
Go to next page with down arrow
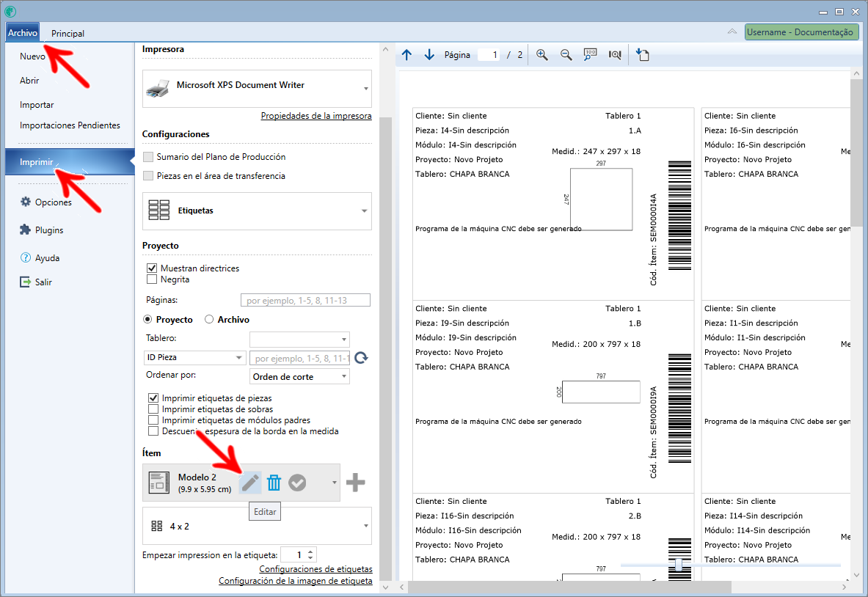click(429, 55)
